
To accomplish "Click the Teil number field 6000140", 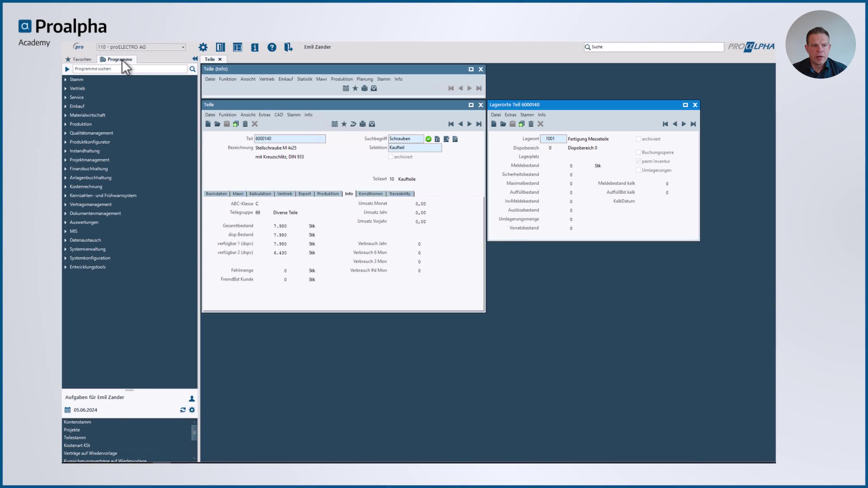I will 290,139.
